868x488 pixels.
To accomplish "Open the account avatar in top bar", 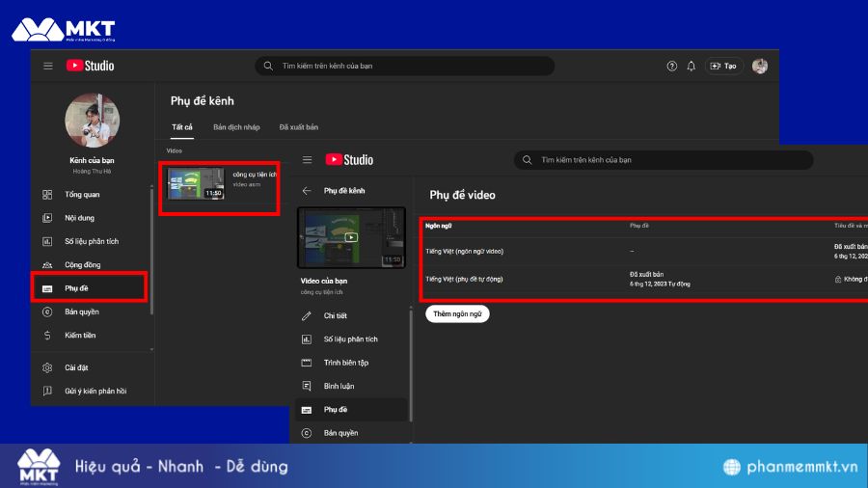I will 760,66.
